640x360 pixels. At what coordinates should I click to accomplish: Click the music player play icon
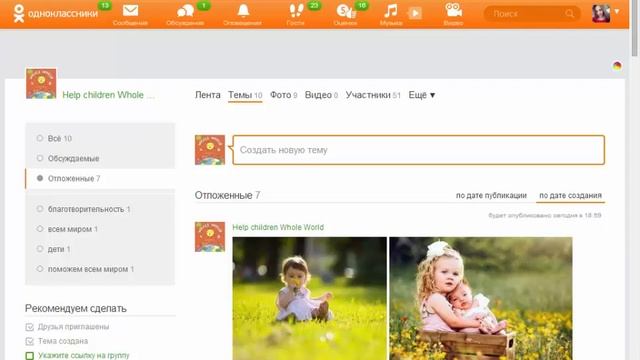point(415,13)
